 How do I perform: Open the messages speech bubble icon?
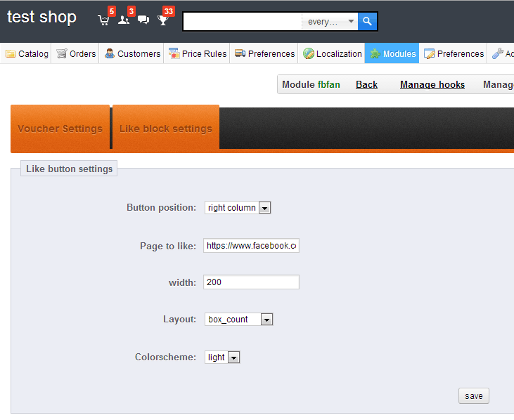pos(143,20)
